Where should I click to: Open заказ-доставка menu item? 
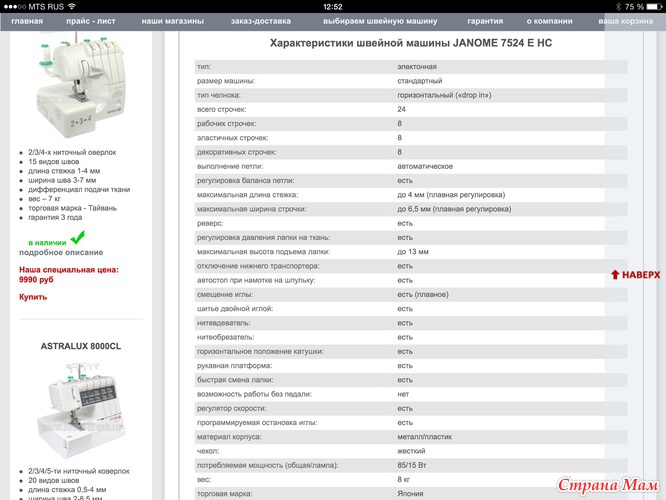(x=261, y=21)
